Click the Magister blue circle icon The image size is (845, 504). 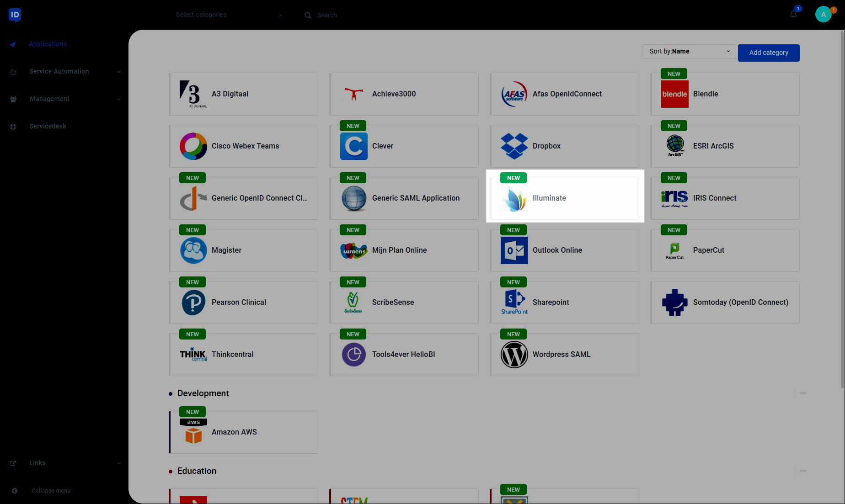193,250
